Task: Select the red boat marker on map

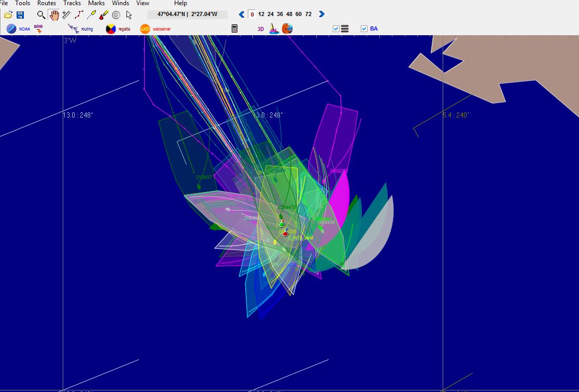Action: pyautogui.click(x=286, y=233)
